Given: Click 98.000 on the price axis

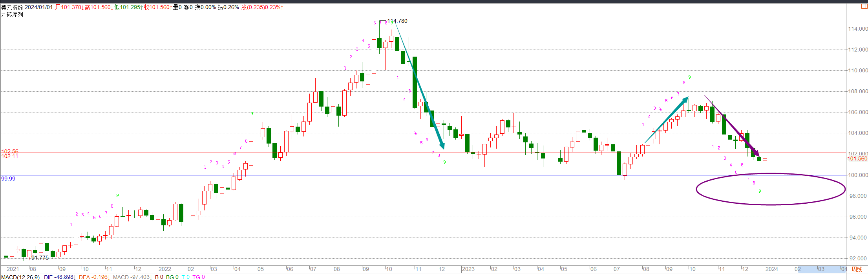Looking at the screenshot, I should point(858,196).
